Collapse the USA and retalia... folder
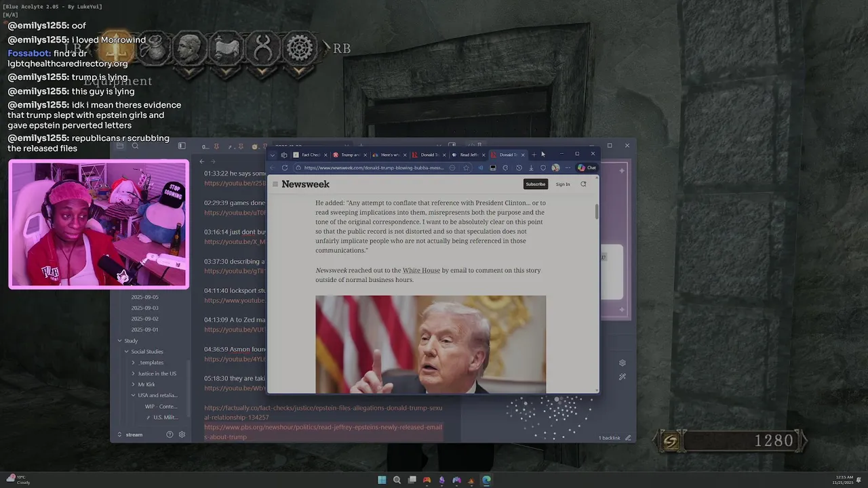Screen dimensions: 868x488 coord(157,395)
